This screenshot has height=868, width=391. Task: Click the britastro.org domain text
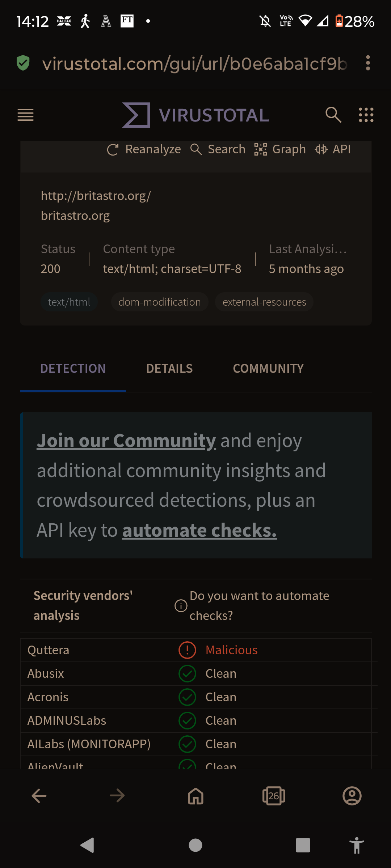(x=75, y=216)
